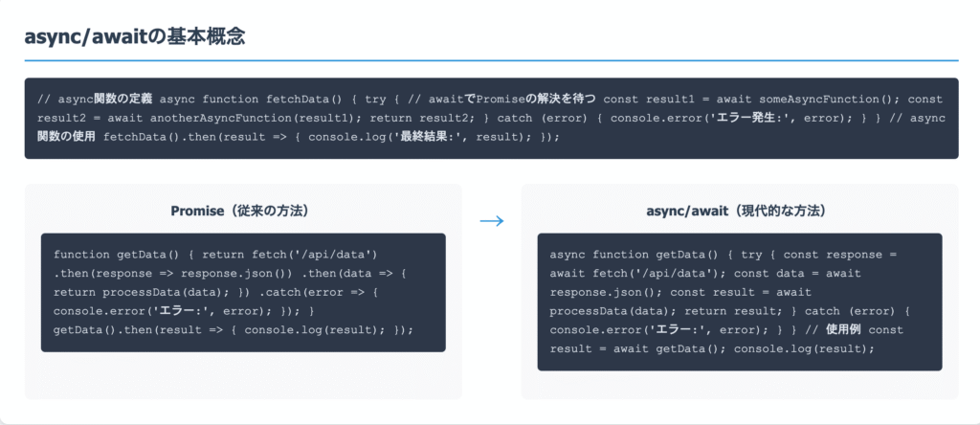Click the blue right arrow between cards

click(x=491, y=221)
